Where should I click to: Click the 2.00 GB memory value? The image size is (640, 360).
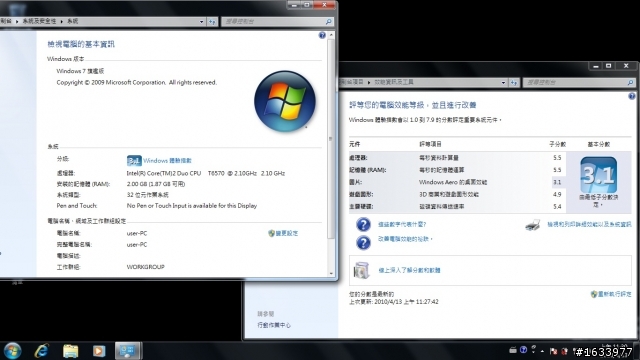click(156, 184)
